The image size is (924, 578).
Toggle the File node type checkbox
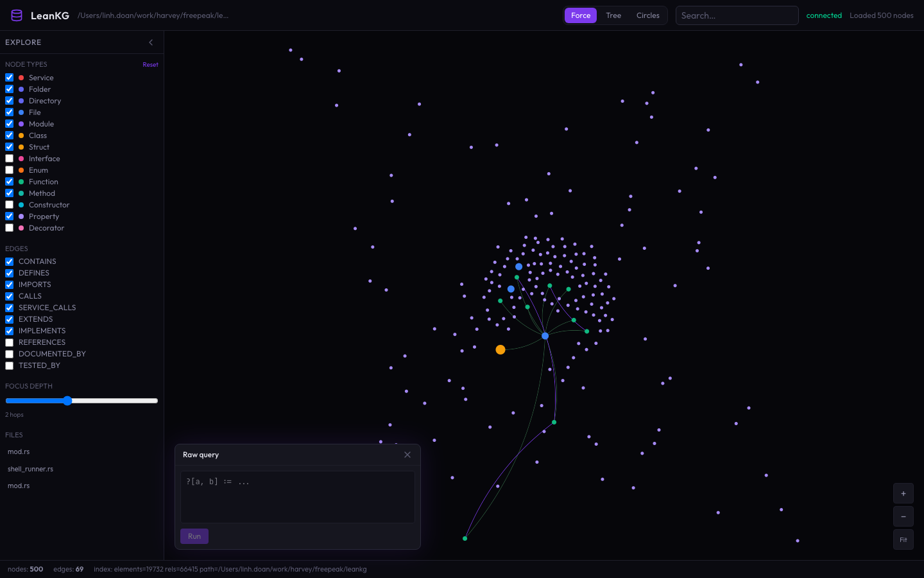(10, 112)
